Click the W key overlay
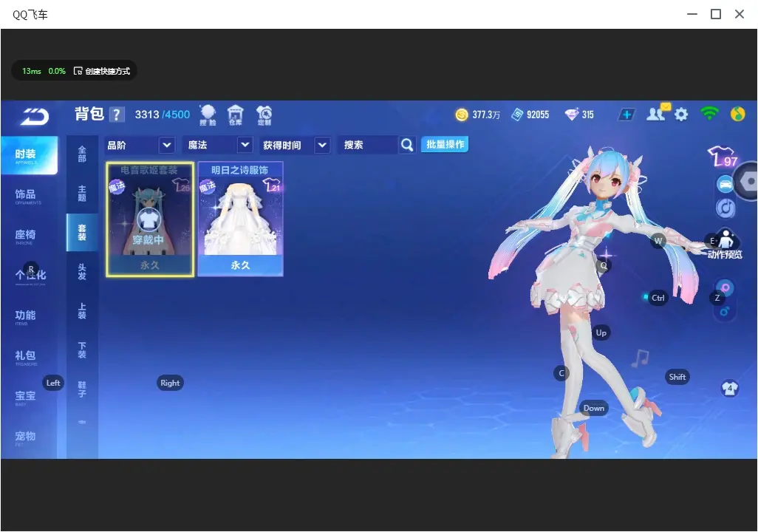 tap(658, 241)
